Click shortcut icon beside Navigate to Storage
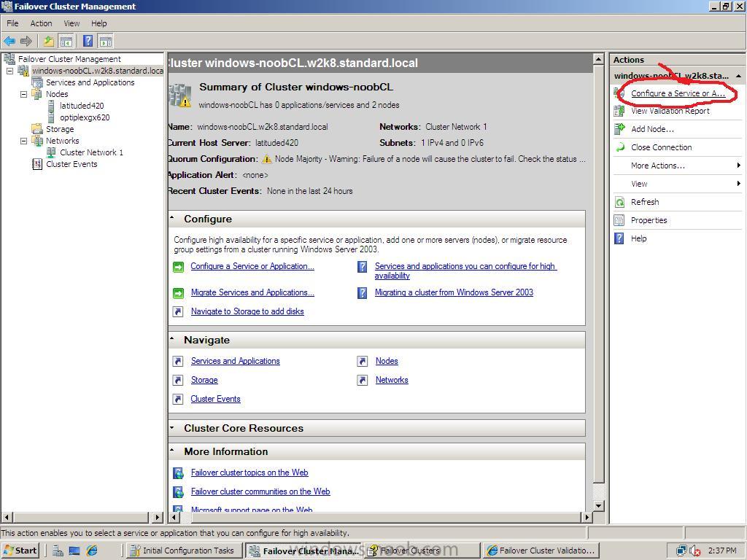This screenshot has height=560, width=747. 178,312
